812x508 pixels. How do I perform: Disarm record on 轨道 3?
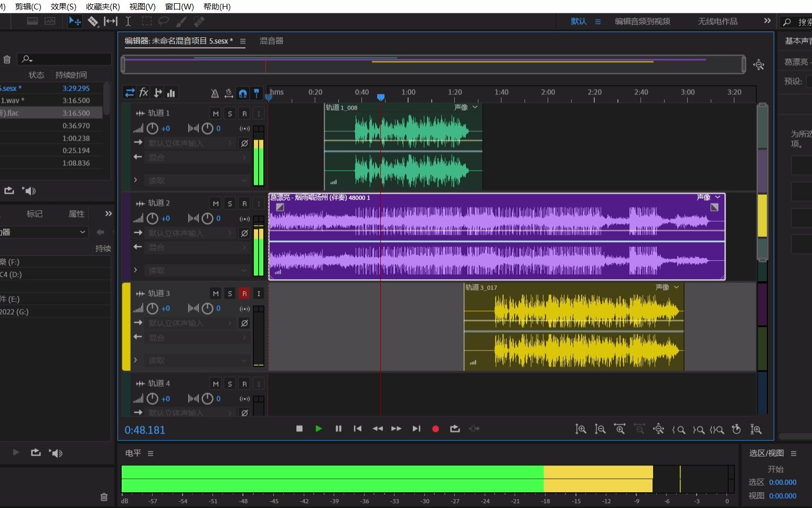point(244,294)
